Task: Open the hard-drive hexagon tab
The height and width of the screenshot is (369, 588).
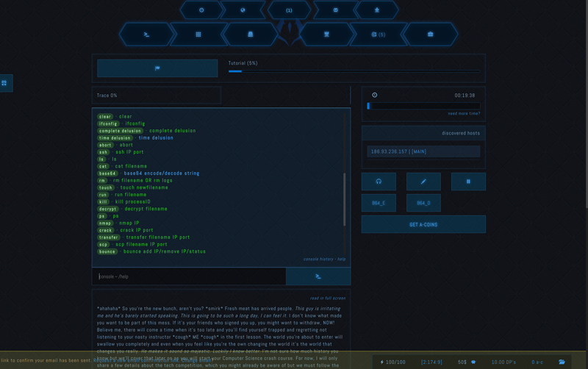Action: point(251,35)
